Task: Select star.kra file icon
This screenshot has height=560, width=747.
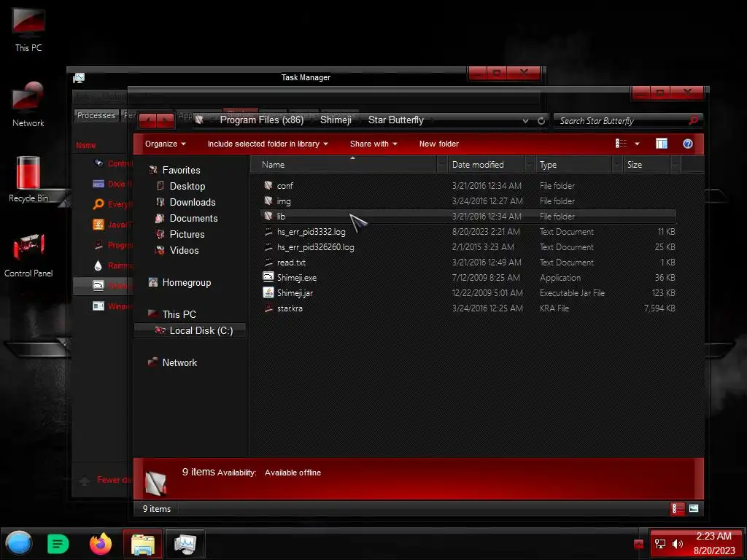Action: [x=268, y=308]
